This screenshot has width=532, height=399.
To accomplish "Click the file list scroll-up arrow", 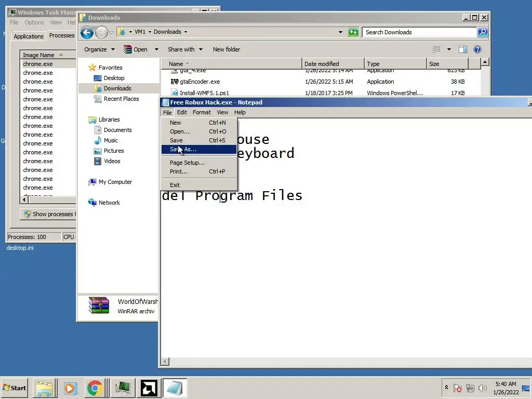I will (x=485, y=62).
